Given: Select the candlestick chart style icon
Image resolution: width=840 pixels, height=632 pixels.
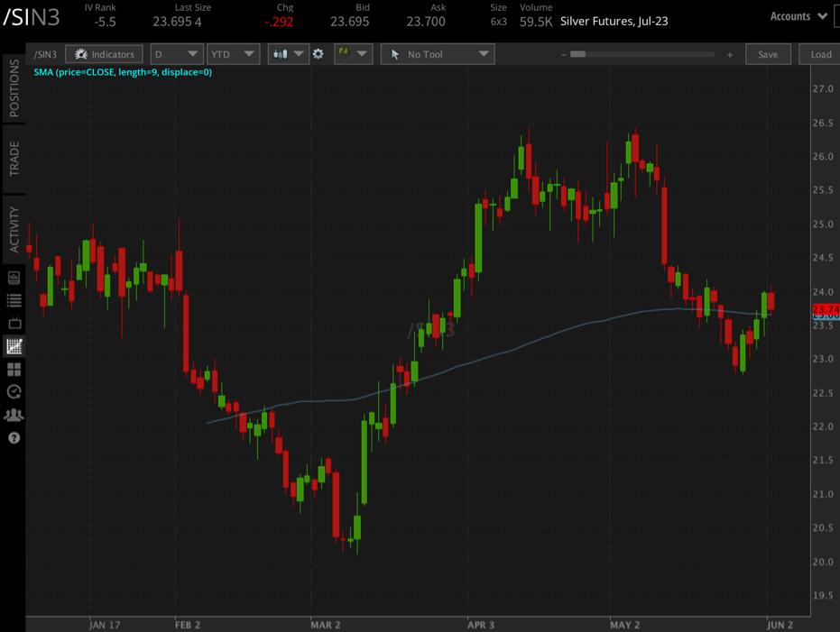Looking at the screenshot, I should (x=281, y=54).
